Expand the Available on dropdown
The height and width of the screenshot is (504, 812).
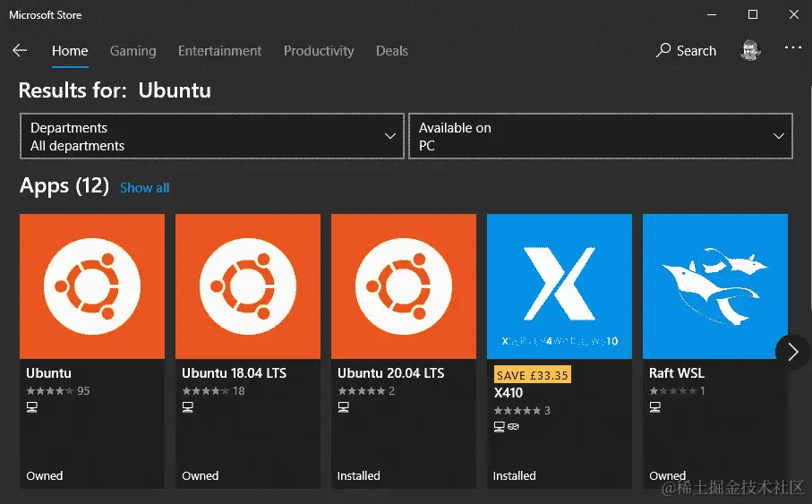[x=601, y=136]
